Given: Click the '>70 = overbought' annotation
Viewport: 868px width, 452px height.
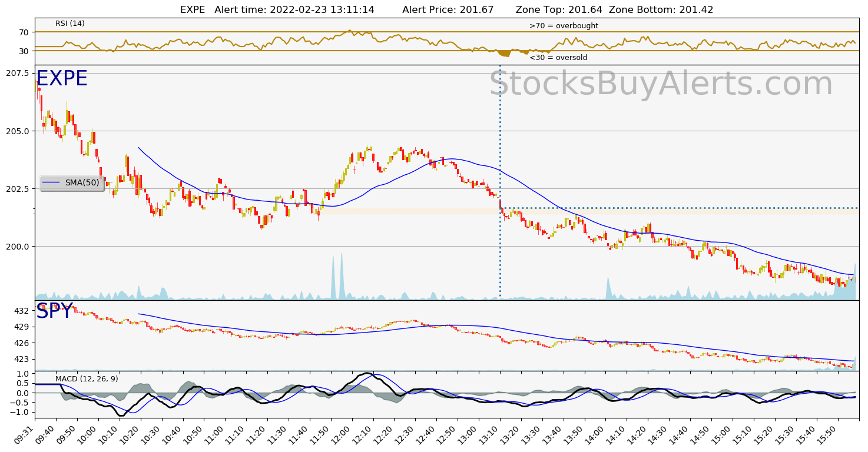Looking at the screenshot, I should pos(564,26).
